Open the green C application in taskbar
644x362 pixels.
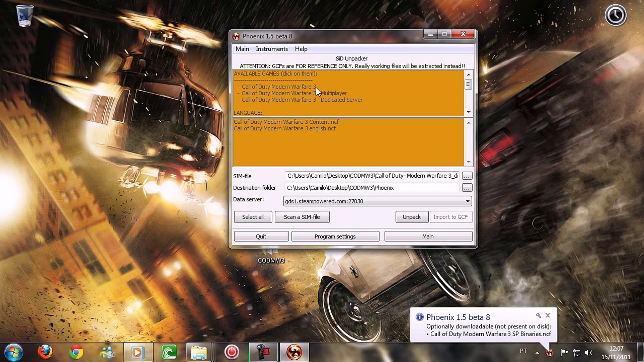tap(169, 352)
